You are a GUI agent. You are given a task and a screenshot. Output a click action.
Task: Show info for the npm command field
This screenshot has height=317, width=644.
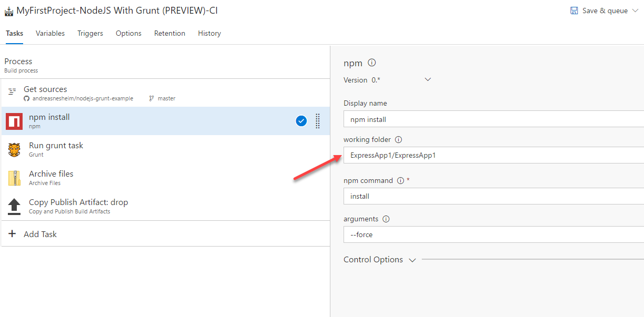[400, 180]
